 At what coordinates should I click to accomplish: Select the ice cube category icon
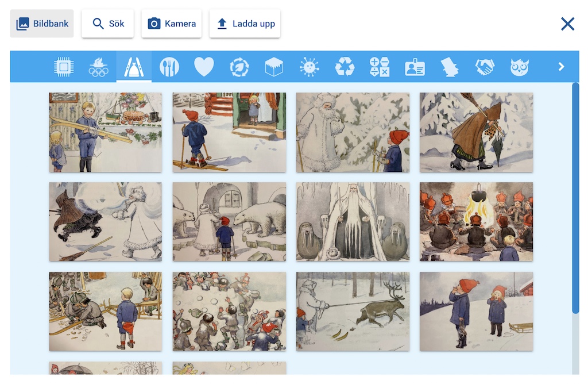tap(274, 67)
